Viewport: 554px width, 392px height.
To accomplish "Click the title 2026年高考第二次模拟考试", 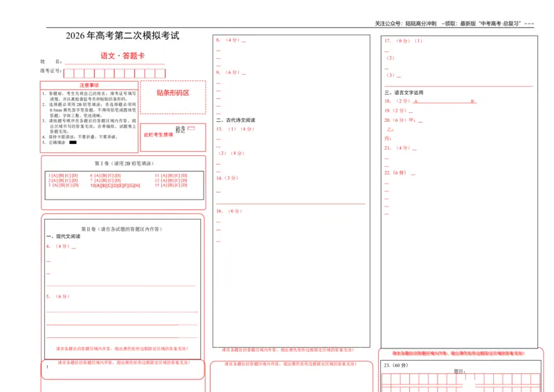I will tap(123, 35).
